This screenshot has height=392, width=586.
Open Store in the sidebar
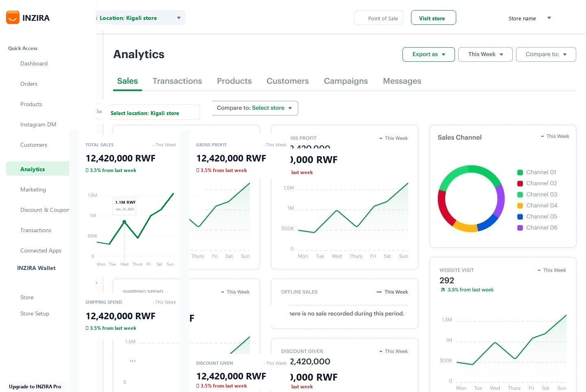coord(27,297)
